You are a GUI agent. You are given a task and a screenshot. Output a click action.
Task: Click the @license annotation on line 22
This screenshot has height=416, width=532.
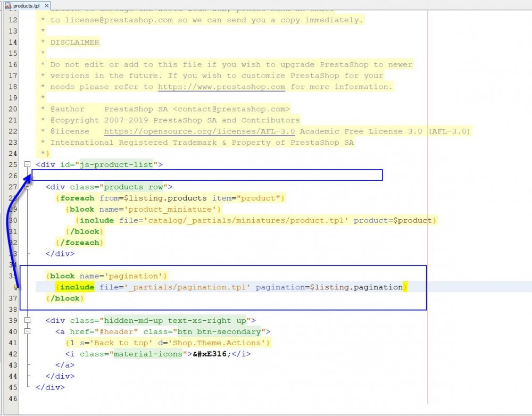[x=70, y=131]
